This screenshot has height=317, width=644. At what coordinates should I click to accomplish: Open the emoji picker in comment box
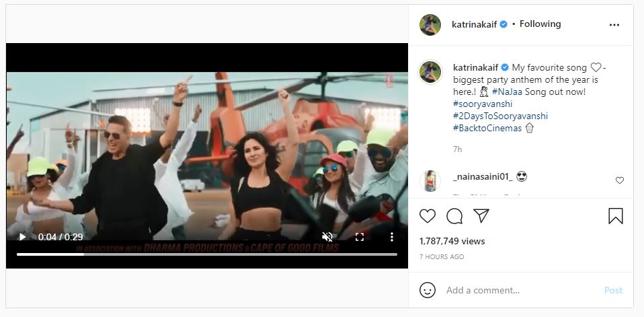(428, 290)
